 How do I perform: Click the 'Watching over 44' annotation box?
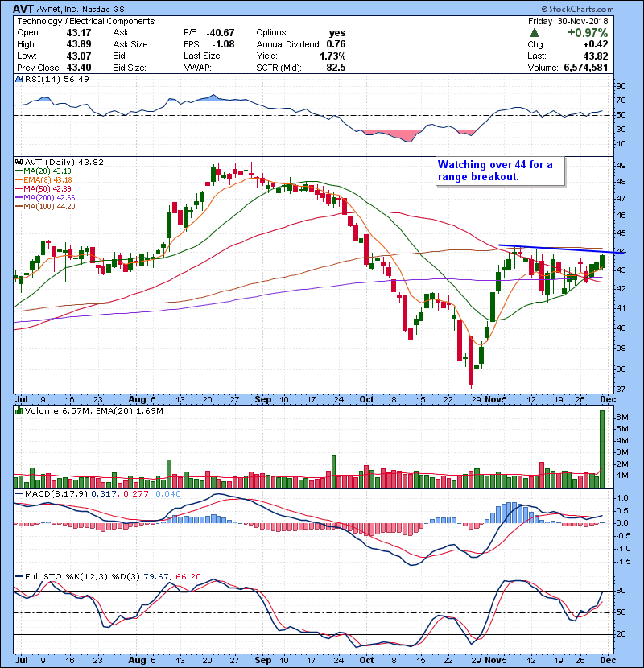click(x=501, y=171)
